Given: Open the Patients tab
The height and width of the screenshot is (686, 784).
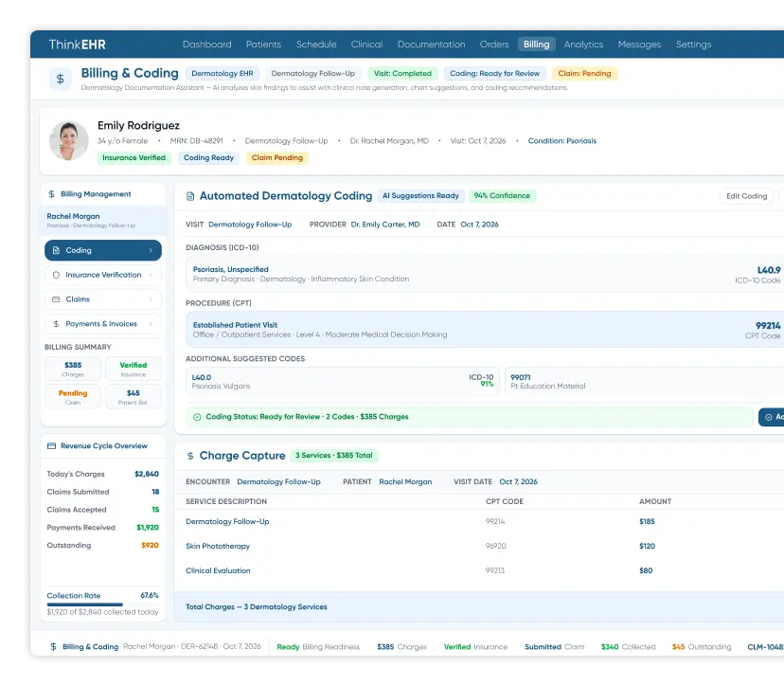Looking at the screenshot, I should click(x=263, y=44).
